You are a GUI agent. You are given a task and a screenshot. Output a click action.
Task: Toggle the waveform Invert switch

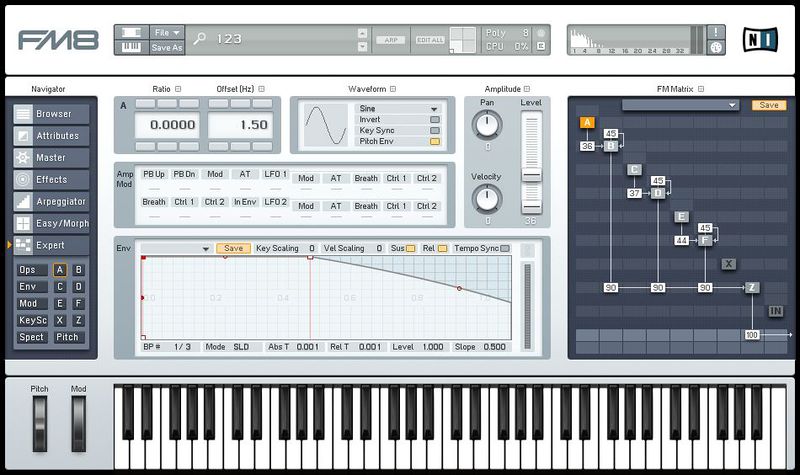click(434, 120)
